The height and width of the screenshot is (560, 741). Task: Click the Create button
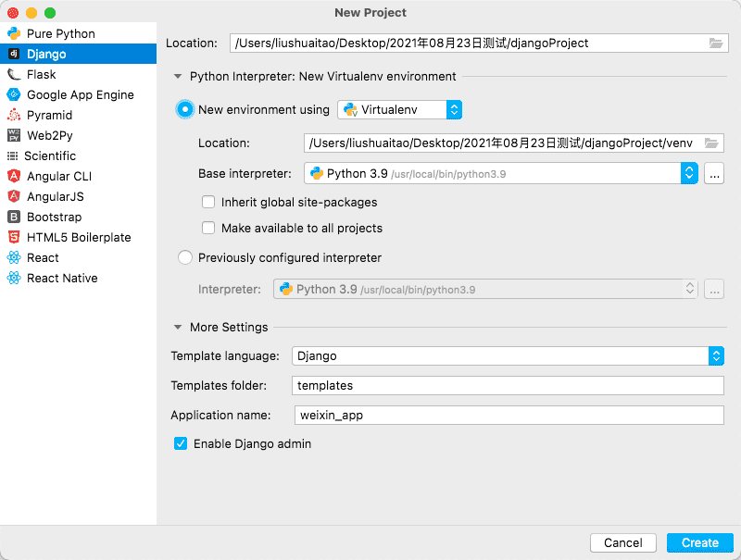point(700,542)
